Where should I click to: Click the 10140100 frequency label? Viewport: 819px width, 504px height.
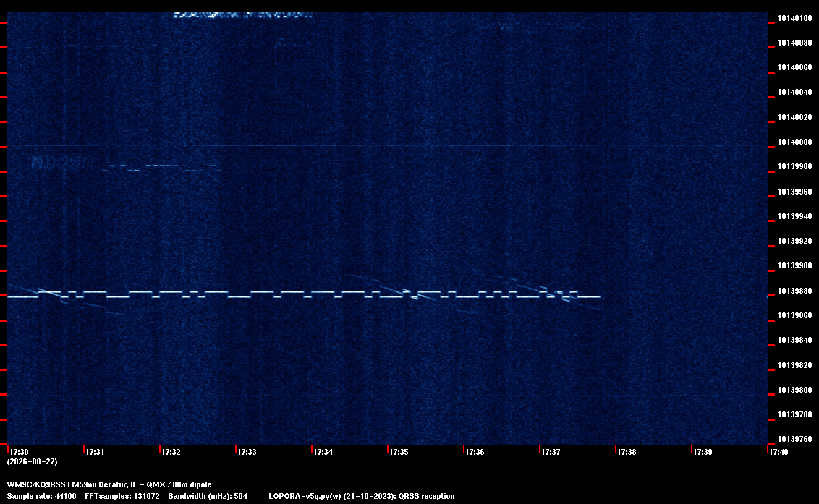click(794, 18)
